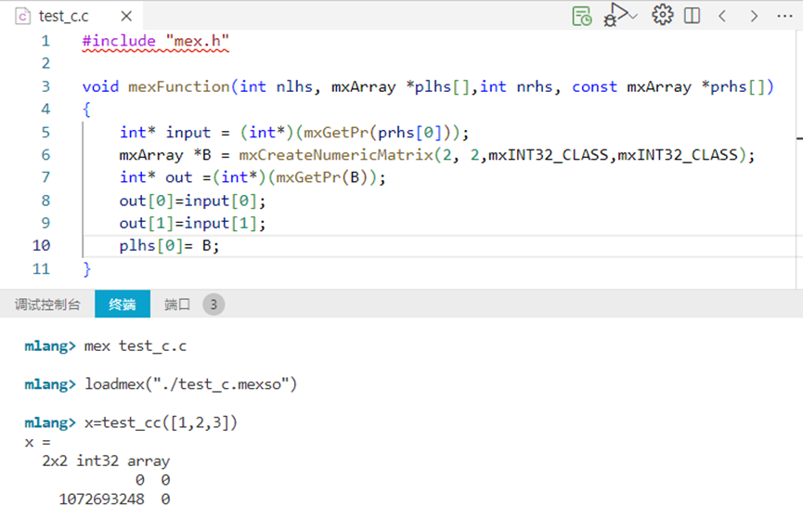This screenshot has height=532, width=803.
Task: Expand the run/debug dropdown arrow
Action: 633,17
